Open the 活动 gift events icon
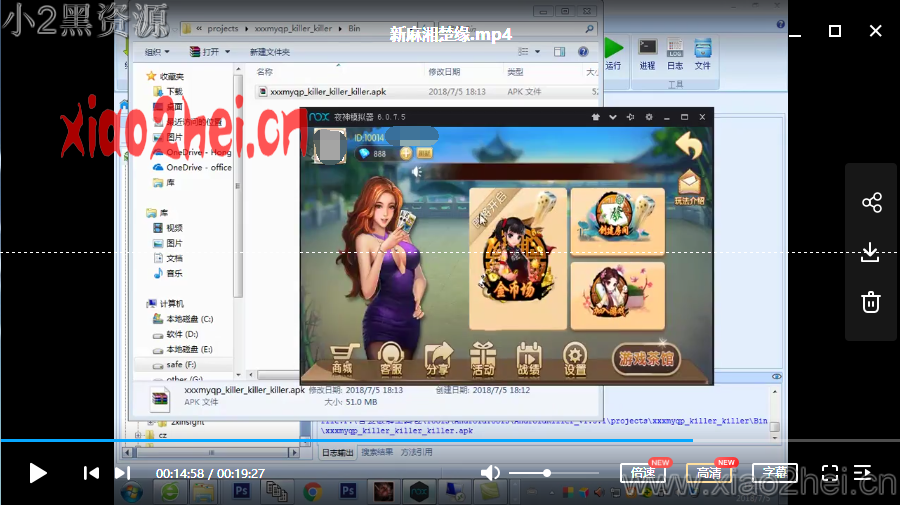 483,360
